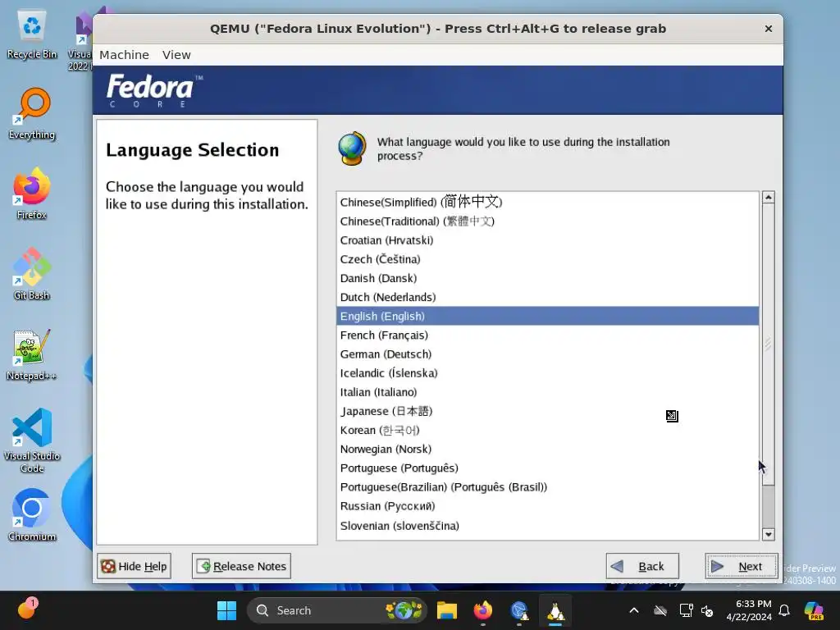Select Korean language
840x630 pixels.
tap(547, 430)
